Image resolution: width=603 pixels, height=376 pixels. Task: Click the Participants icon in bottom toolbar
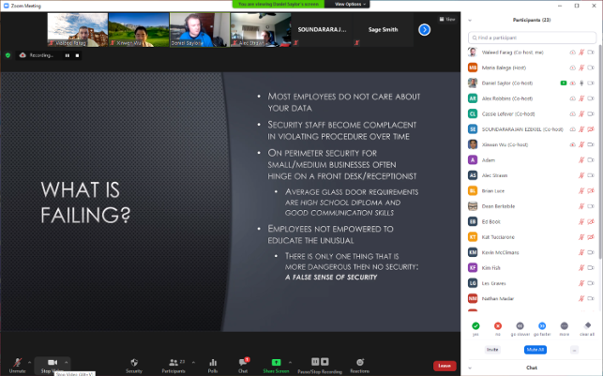(x=173, y=362)
